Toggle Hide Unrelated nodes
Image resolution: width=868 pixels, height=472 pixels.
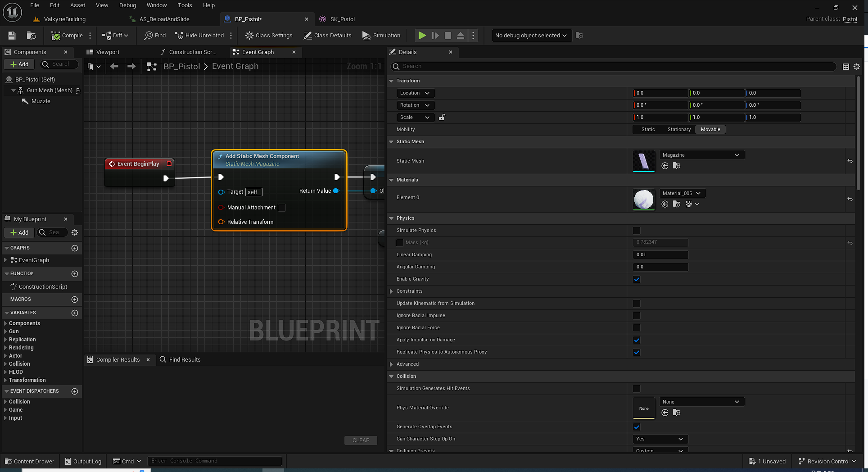[199, 36]
